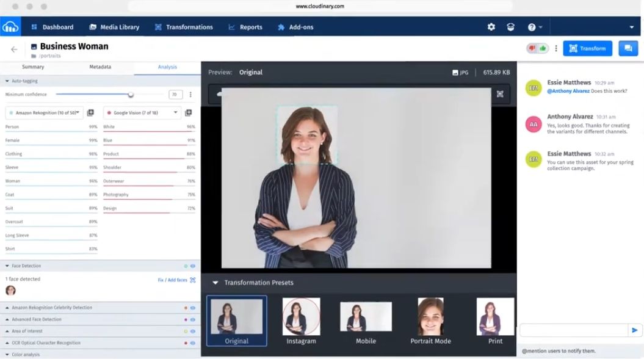Click the /portraits folder path

click(x=49, y=56)
